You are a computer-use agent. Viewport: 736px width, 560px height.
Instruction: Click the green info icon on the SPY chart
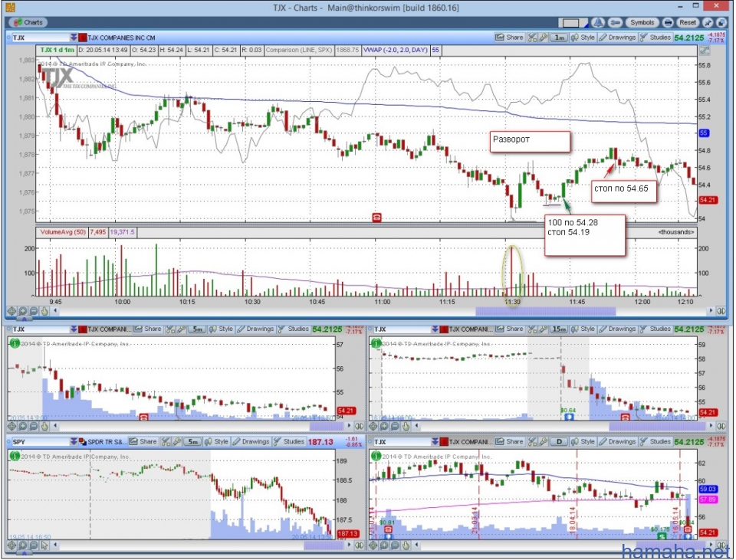pyautogui.click(x=15, y=456)
